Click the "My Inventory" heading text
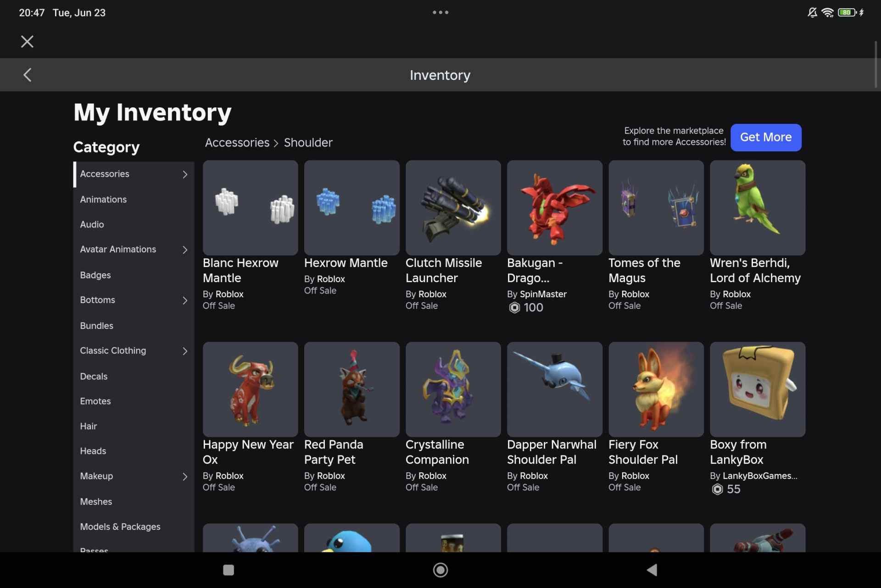This screenshot has width=881, height=588. (x=152, y=112)
